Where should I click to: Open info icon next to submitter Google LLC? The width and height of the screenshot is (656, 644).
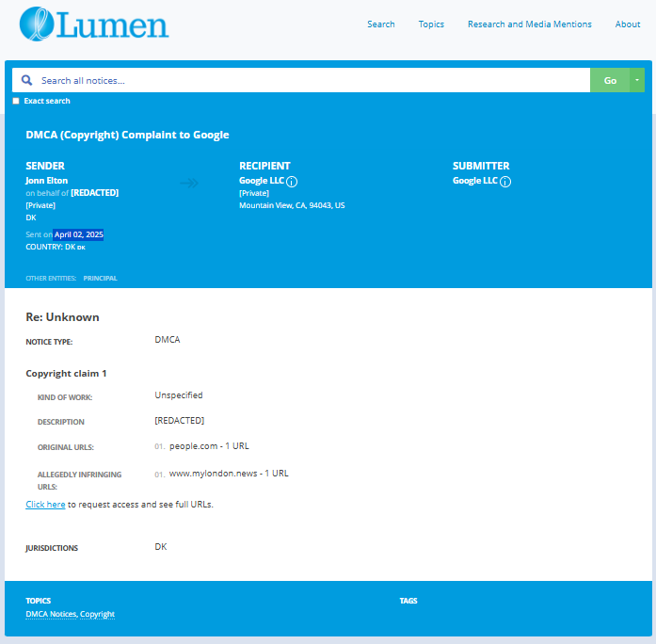click(x=505, y=182)
